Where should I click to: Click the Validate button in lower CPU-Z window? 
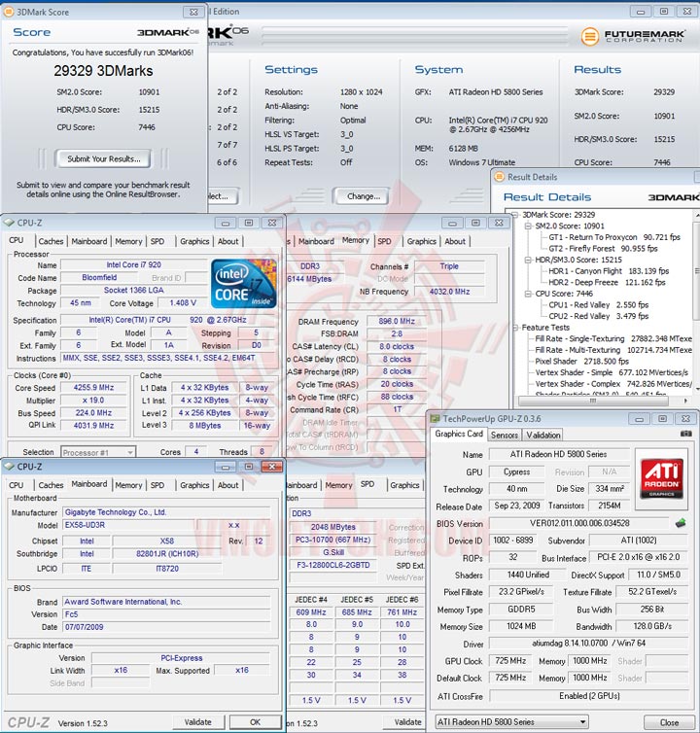point(197,721)
